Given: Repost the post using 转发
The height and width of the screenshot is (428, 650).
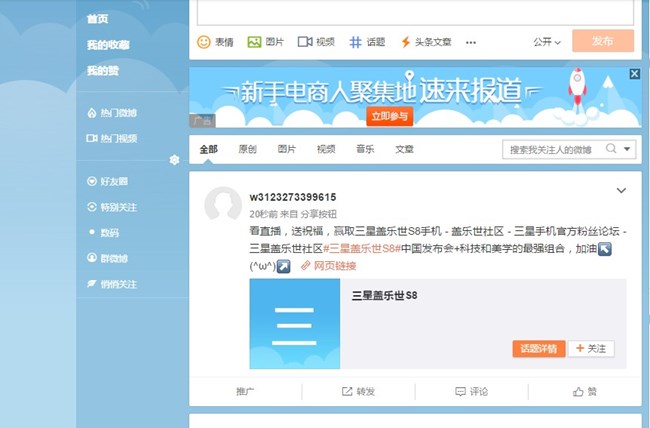Looking at the screenshot, I should (x=358, y=391).
